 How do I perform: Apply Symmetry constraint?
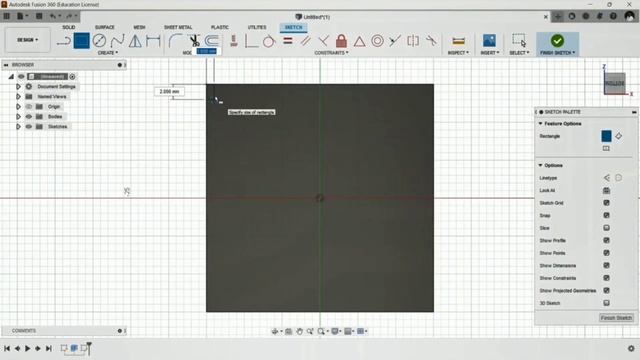pyautogui.click(x=413, y=41)
